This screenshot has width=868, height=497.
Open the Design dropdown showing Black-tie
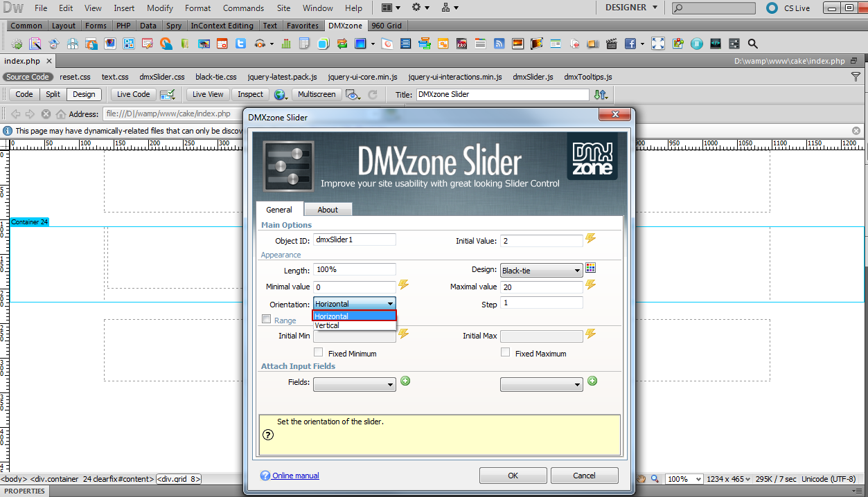tap(541, 271)
